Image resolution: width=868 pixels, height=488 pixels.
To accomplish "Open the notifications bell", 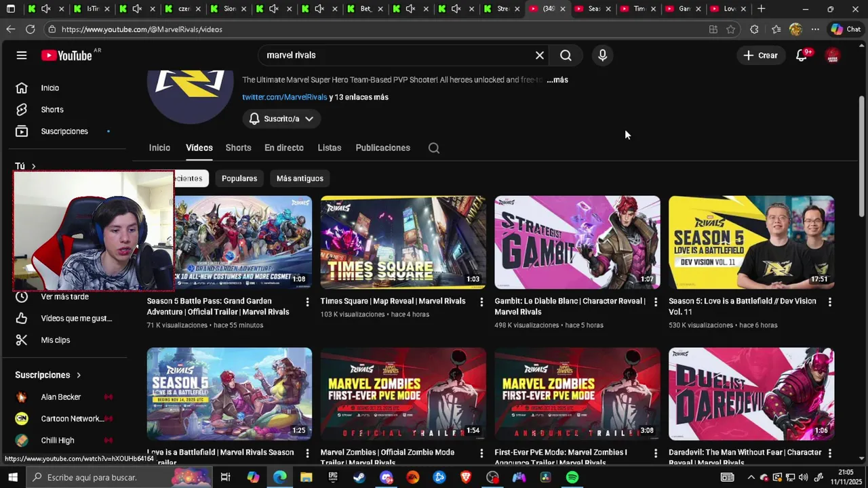I will click(802, 56).
